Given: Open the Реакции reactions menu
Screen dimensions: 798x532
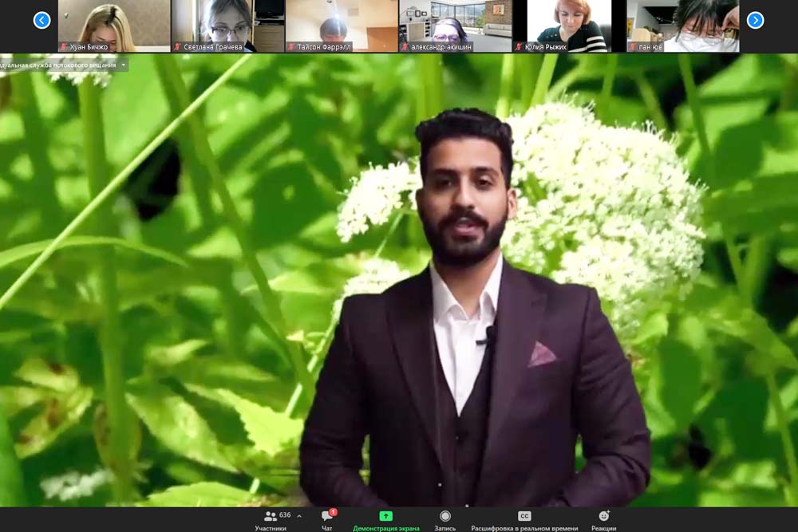Looking at the screenshot, I should [603, 518].
